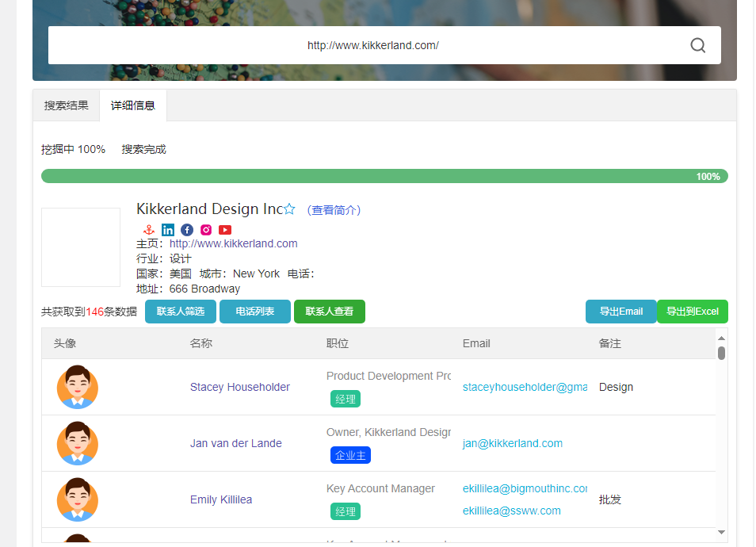
Task: Click the Key Account Manager job title
Action: pos(380,488)
